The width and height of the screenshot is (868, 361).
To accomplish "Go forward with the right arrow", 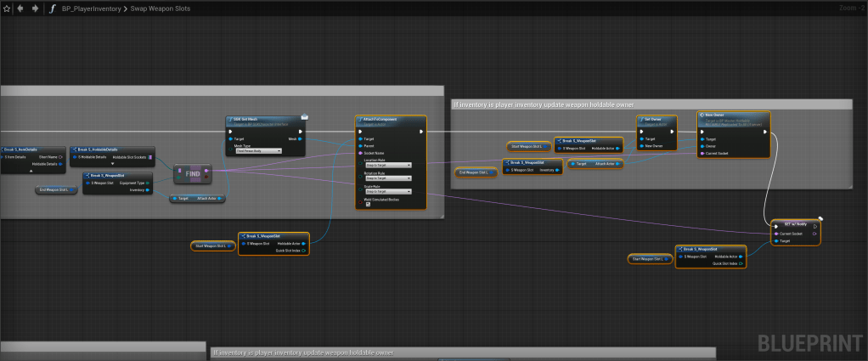I will 34,8.
